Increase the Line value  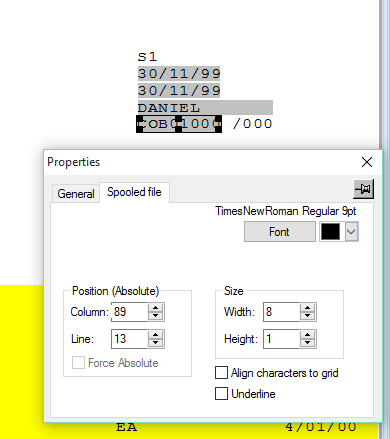click(156, 335)
